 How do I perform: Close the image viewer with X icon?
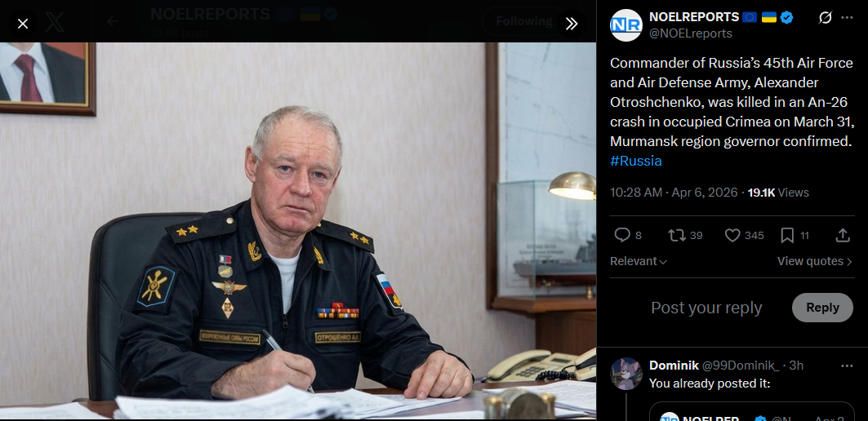tap(23, 24)
